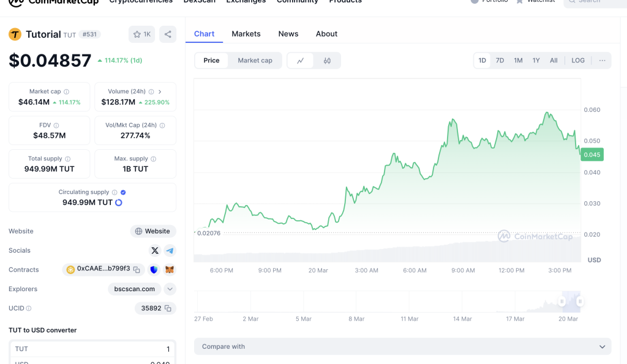The height and width of the screenshot is (364, 627).
Task: Switch to line chart view
Action: click(x=300, y=61)
